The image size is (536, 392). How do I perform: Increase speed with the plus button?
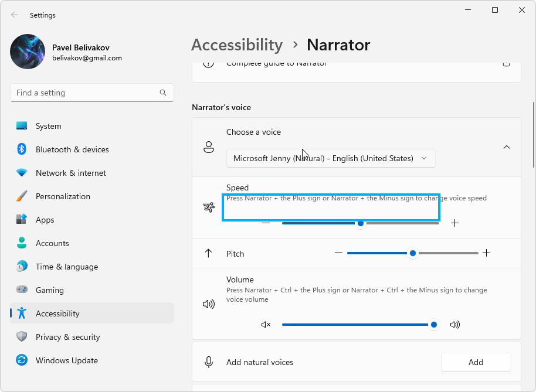coord(454,223)
